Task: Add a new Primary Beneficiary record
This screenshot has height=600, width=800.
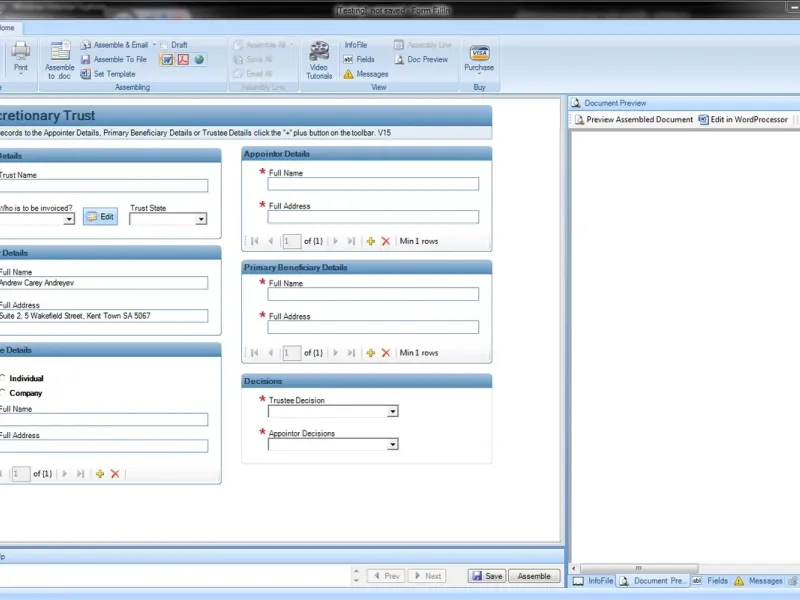Action: [371, 353]
